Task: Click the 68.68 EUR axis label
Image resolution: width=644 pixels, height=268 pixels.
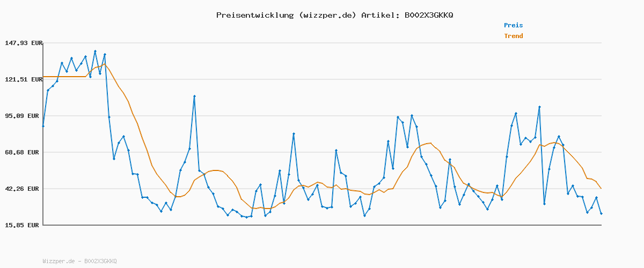Action: [x=23, y=152]
